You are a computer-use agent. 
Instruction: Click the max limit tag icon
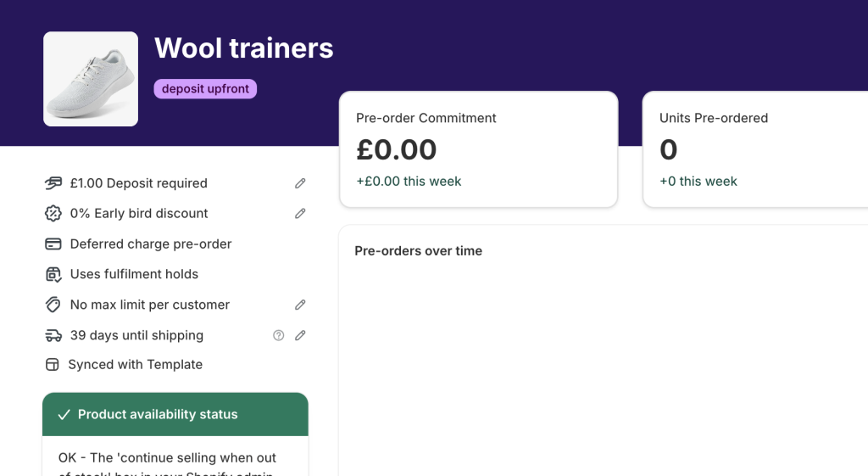point(53,305)
